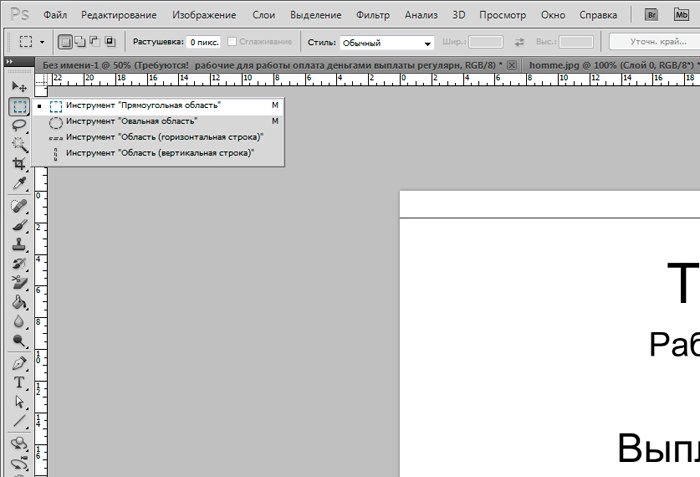Select the Lasso tool

tap(19, 125)
